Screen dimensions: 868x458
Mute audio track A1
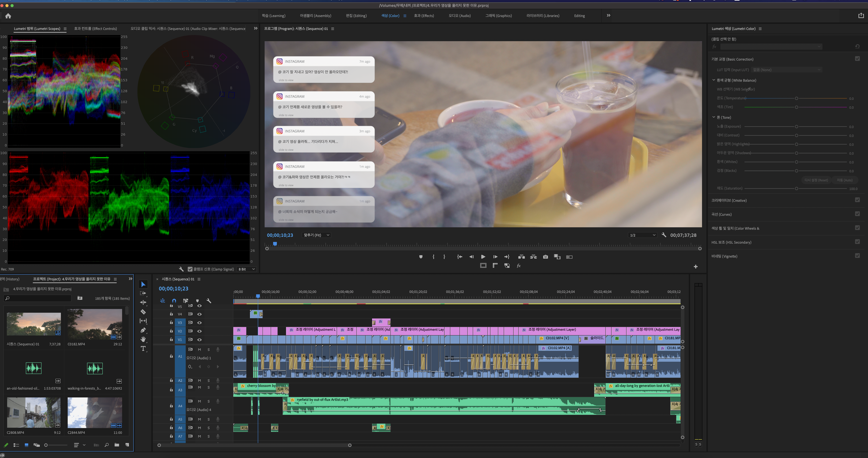(x=199, y=349)
